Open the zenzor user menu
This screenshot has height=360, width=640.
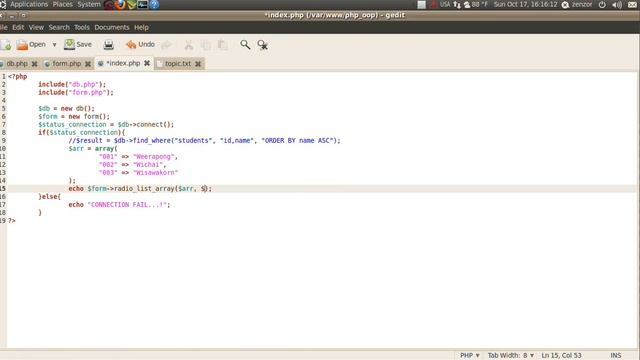577,4
